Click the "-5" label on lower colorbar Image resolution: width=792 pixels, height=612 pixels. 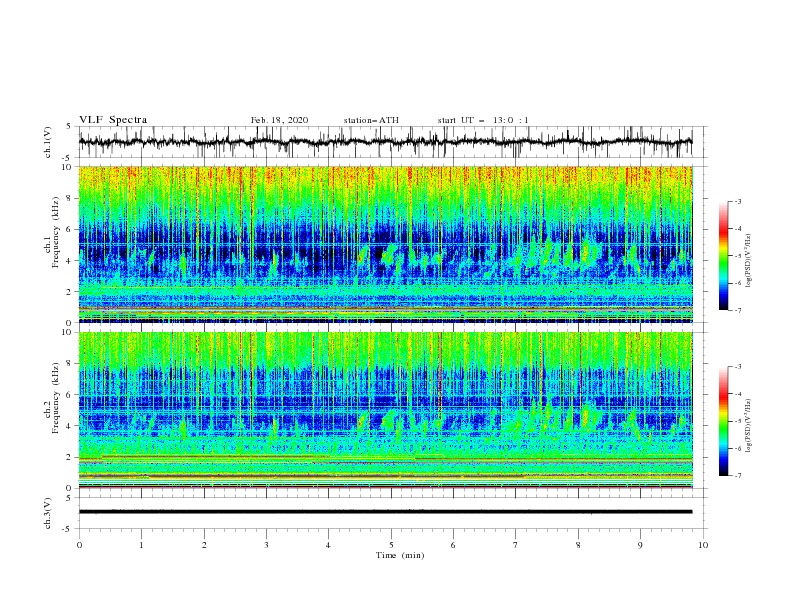(x=737, y=421)
